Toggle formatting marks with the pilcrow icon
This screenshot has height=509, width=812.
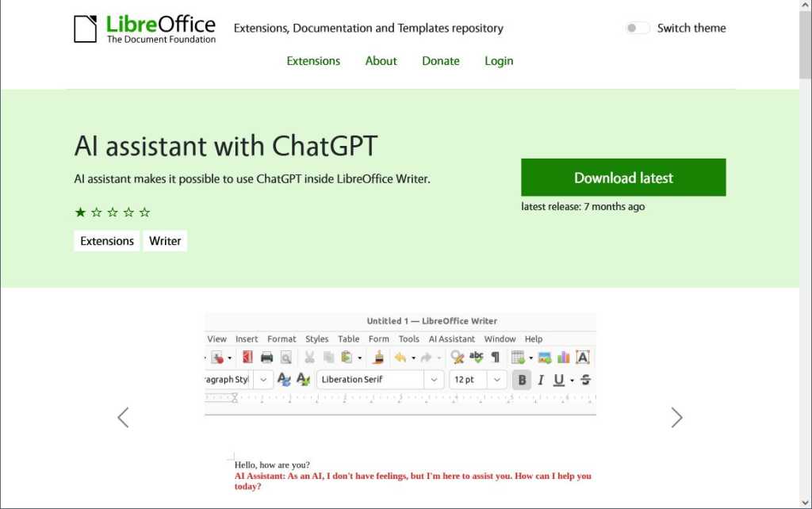(495, 357)
